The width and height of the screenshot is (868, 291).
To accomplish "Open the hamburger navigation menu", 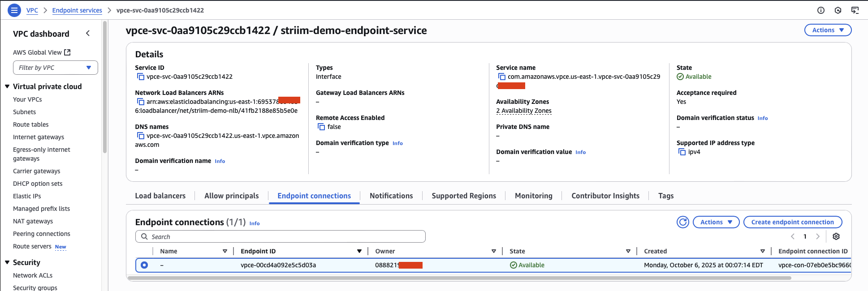I will coord(14,10).
